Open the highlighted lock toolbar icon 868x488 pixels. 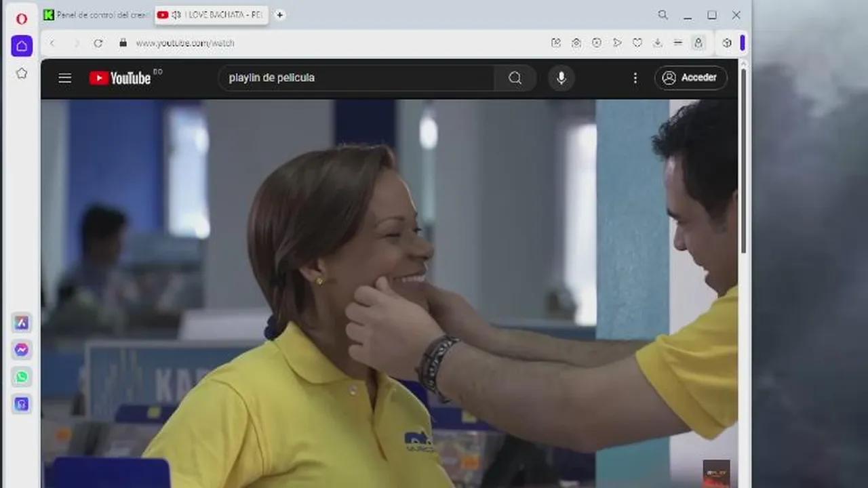(x=698, y=43)
